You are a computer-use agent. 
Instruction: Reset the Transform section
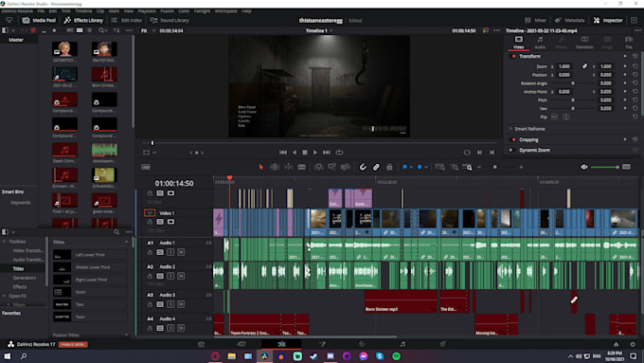(x=635, y=56)
